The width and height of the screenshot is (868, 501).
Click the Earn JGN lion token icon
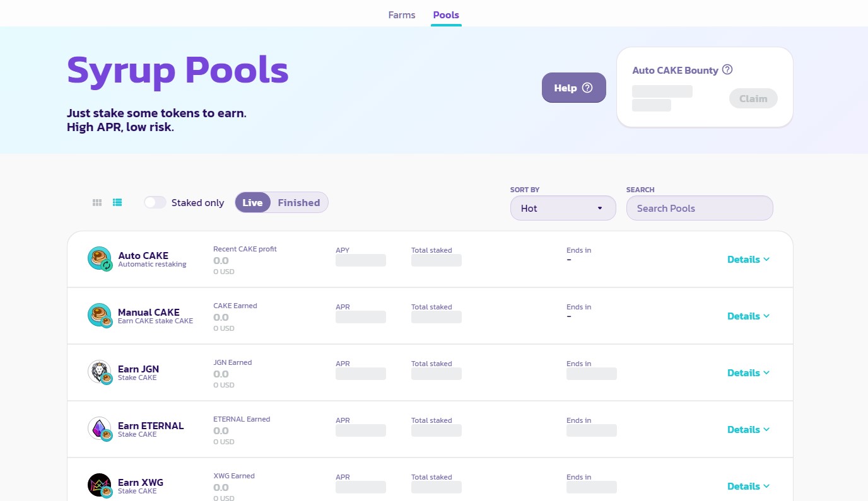point(100,372)
